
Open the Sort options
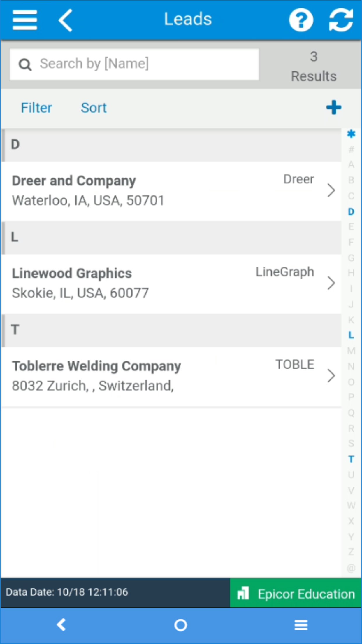[x=94, y=108]
